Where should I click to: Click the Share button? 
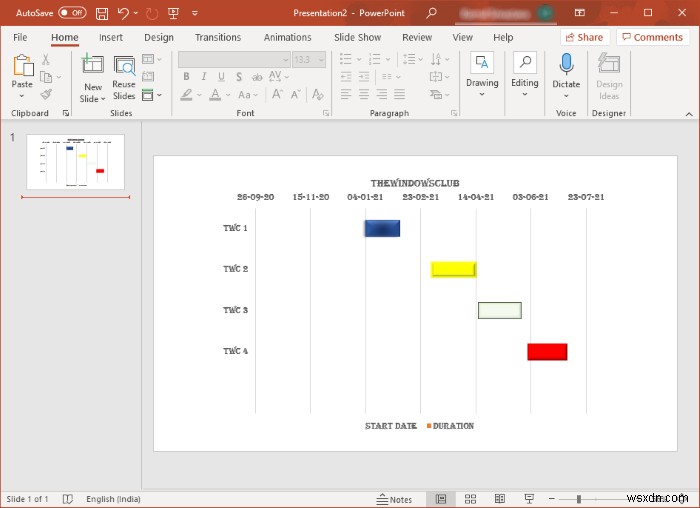pos(584,37)
